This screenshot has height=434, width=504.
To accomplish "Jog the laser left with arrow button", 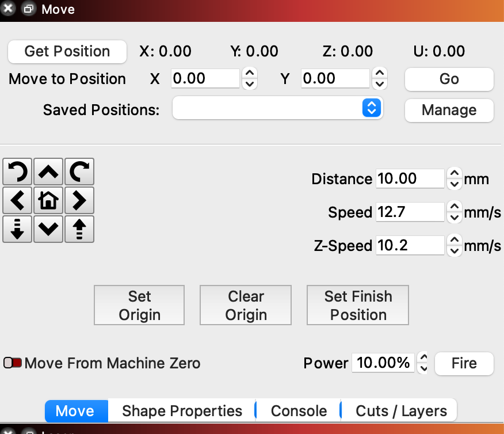I will coord(17,200).
